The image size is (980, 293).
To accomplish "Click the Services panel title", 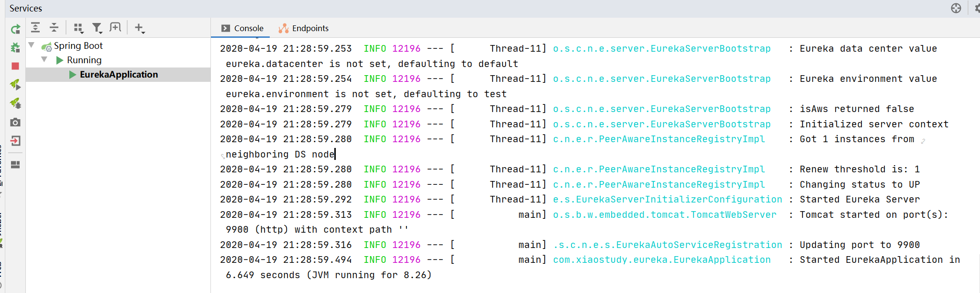I will coord(26,8).
